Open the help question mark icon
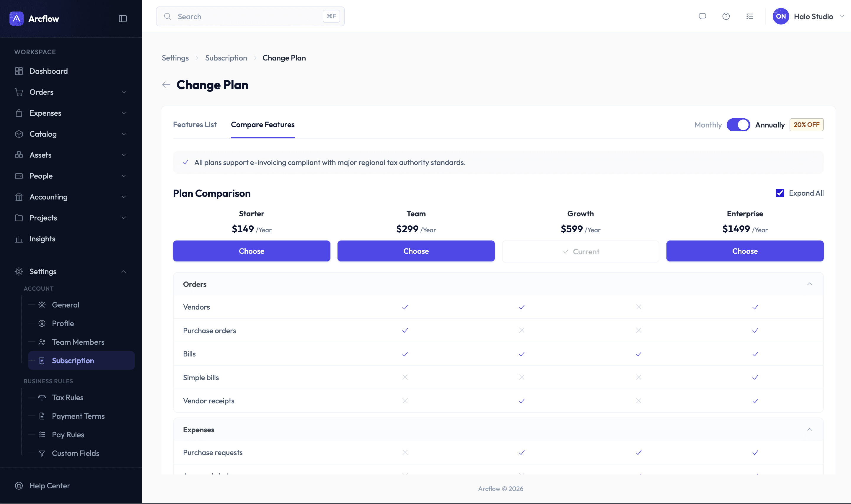The width and height of the screenshot is (851, 504). (726, 16)
